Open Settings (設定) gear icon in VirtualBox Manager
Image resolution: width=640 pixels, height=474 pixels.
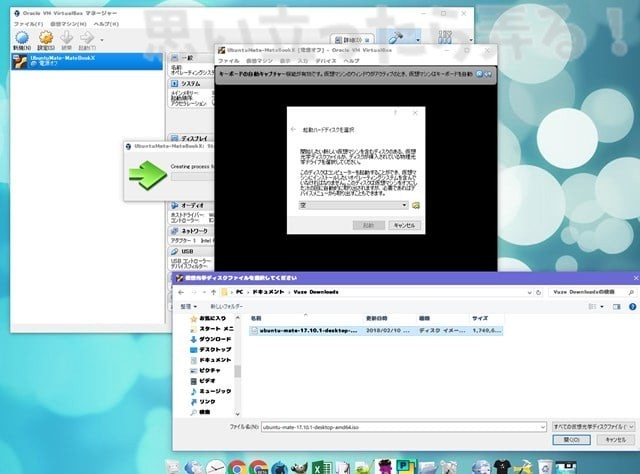coord(46,36)
